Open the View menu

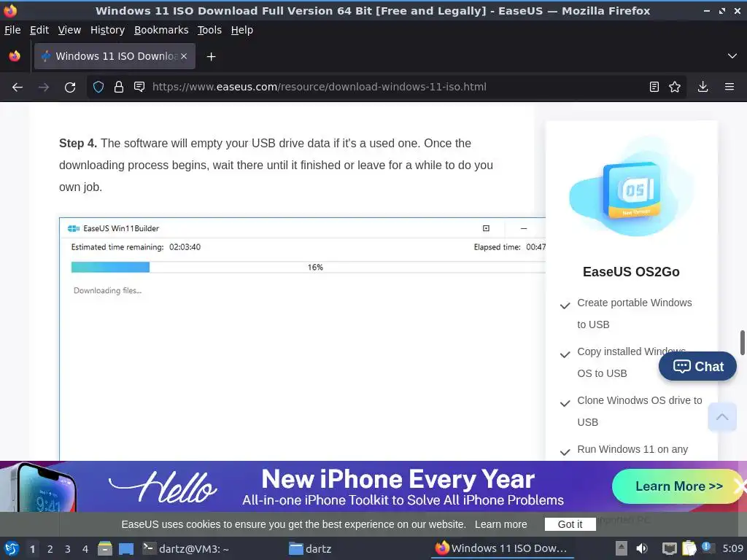(x=69, y=30)
